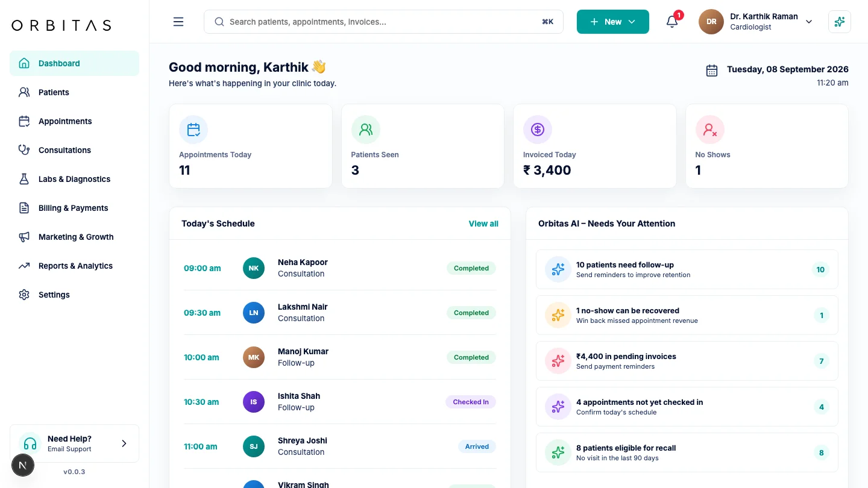Open the hamburger menu toggle
The height and width of the screenshot is (488, 868).
click(x=178, y=22)
